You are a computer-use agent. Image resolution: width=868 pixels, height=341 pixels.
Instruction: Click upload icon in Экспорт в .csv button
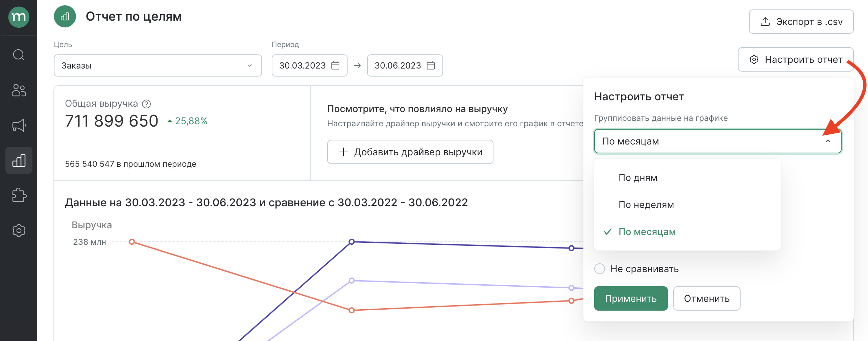(x=765, y=22)
